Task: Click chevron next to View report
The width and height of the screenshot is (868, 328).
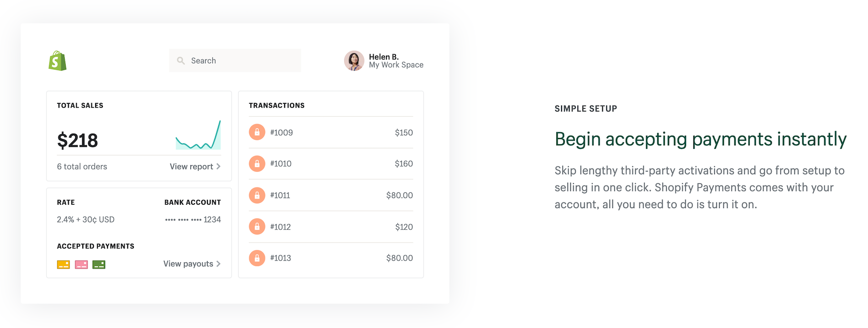Action: click(218, 167)
